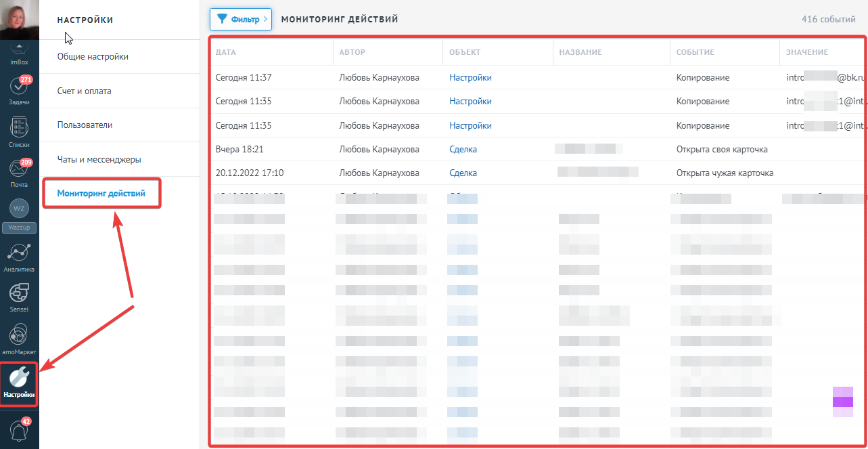The width and height of the screenshot is (868, 449).
Task: Open the imBox section
Action: (19, 54)
